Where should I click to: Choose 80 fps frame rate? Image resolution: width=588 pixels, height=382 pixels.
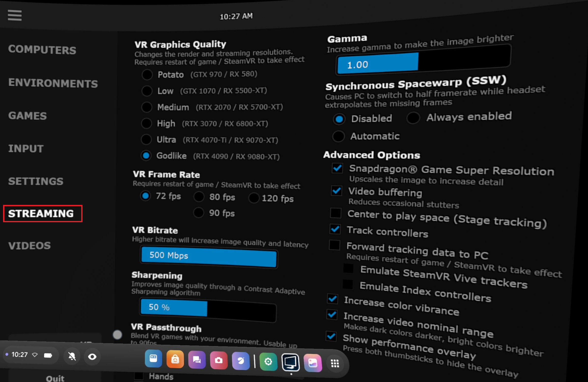(199, 197)
